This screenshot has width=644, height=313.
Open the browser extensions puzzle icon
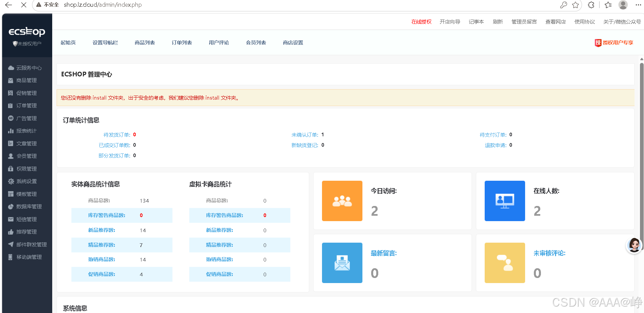[x=591, y=5]
